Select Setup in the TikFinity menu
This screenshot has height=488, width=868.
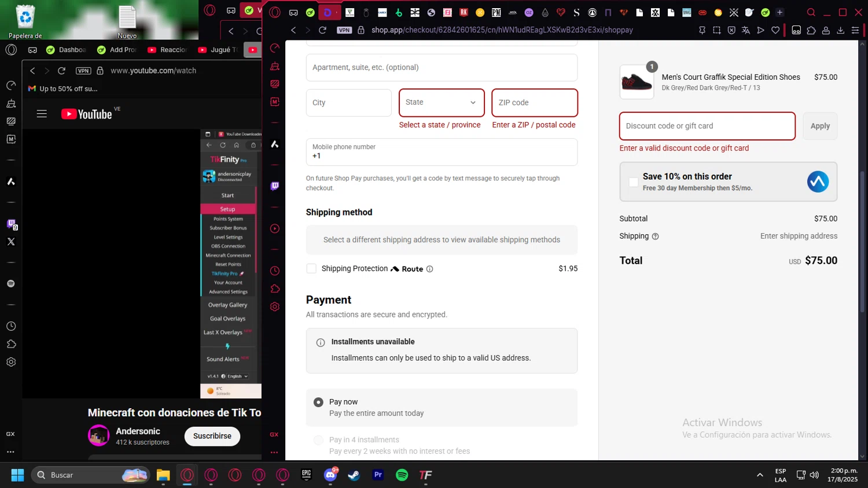[228, 209]
